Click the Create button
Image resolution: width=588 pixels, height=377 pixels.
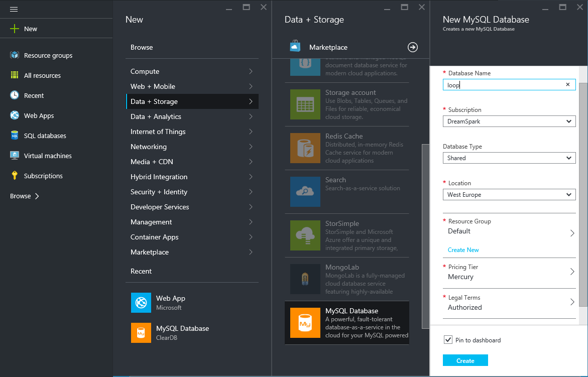coord(465,360)
